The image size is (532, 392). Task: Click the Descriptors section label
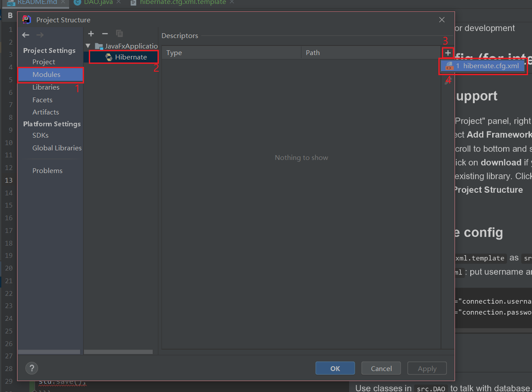[180, 36]
